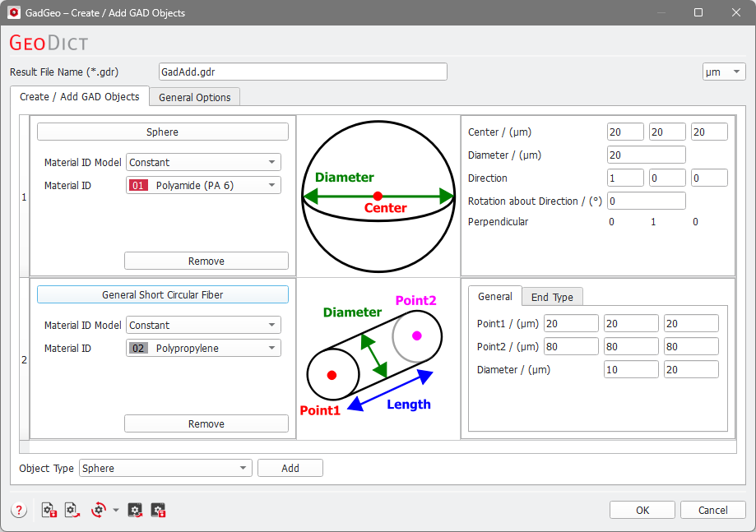Expand the fiber's Material ID Model dropdown
This screenshot has height=532, width=756.
click(203, 326)
